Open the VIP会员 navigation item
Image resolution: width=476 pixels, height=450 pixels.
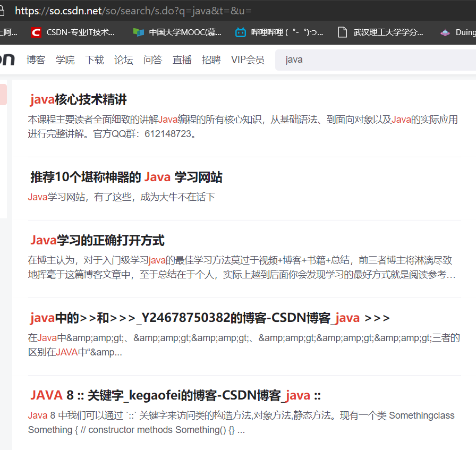pos(248,60)
